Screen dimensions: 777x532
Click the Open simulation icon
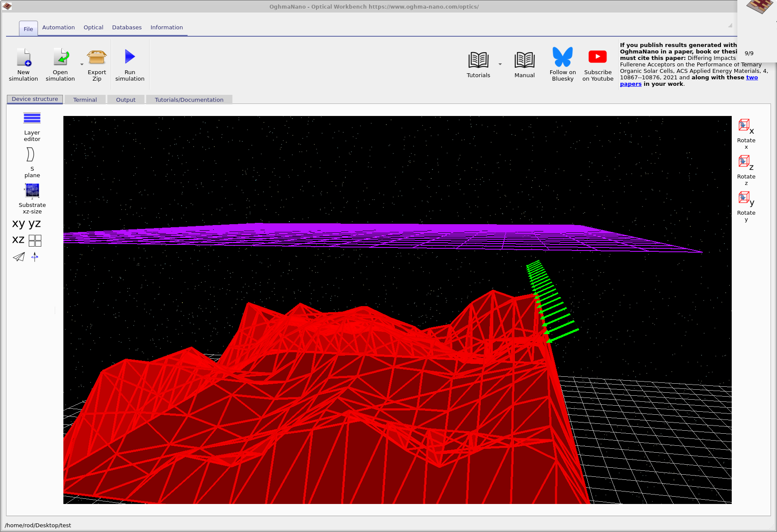tap(60, 57)
